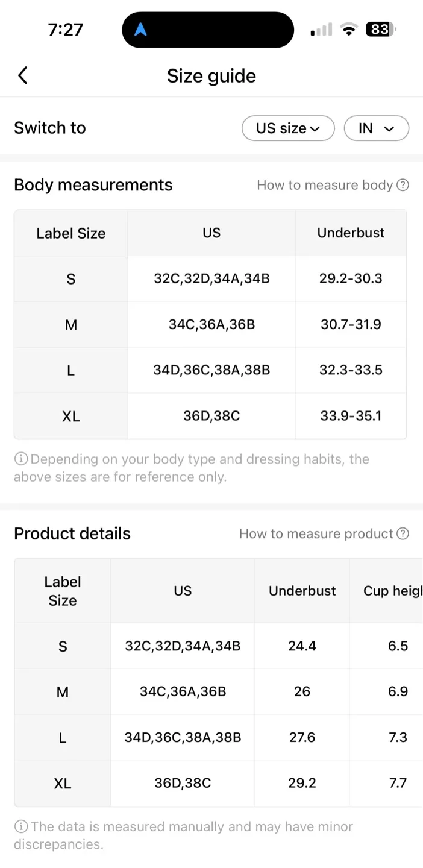Open the 'IN' measurement unit dropdown

[x=376, y=128]
